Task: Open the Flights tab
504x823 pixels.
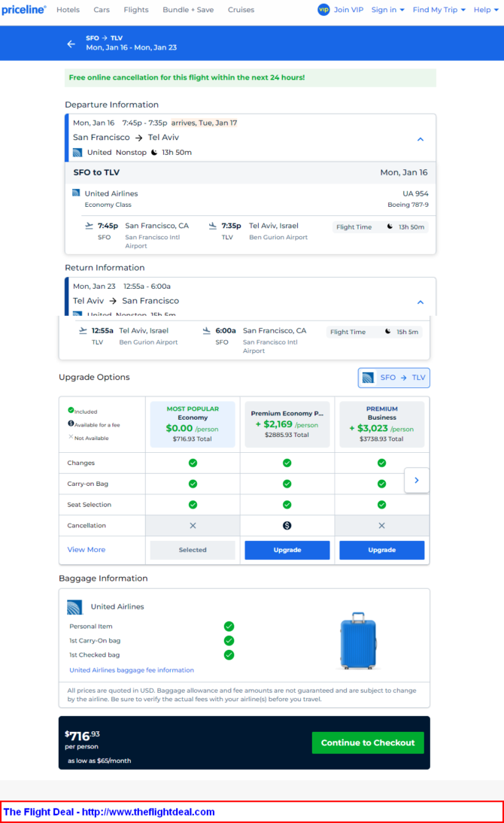Action: 136,10
